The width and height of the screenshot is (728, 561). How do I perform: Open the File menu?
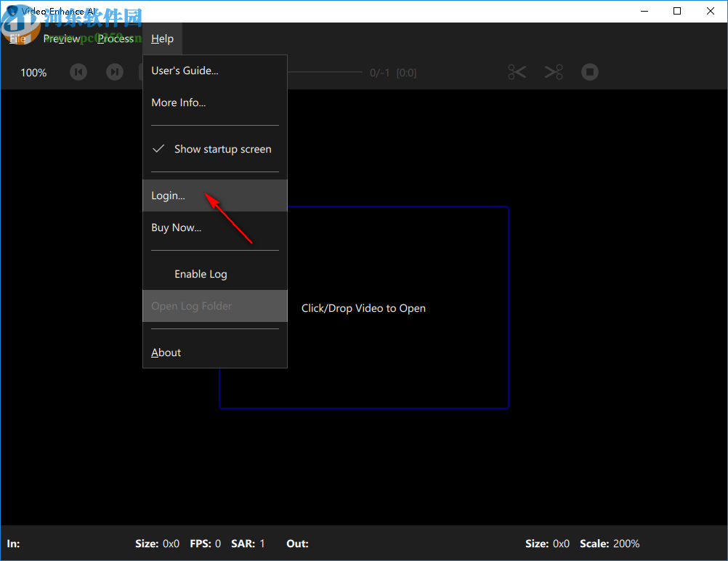pos(17,39)
